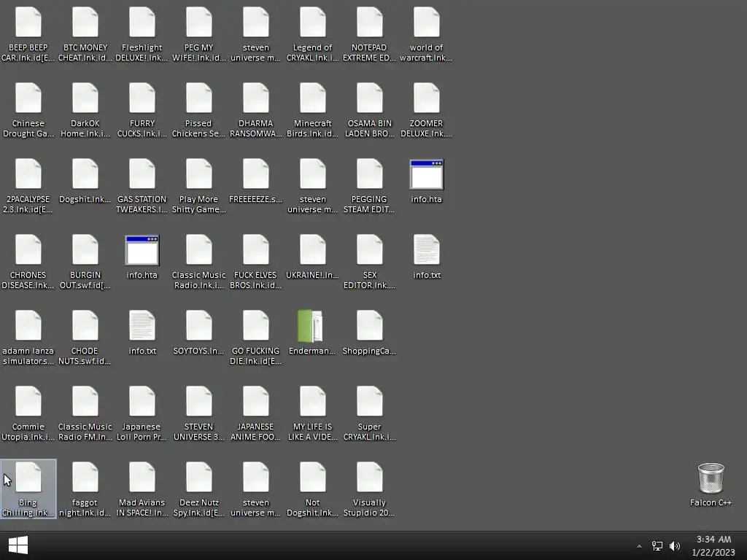Click the Not Dogshit file icon

[x=312, y=477]
